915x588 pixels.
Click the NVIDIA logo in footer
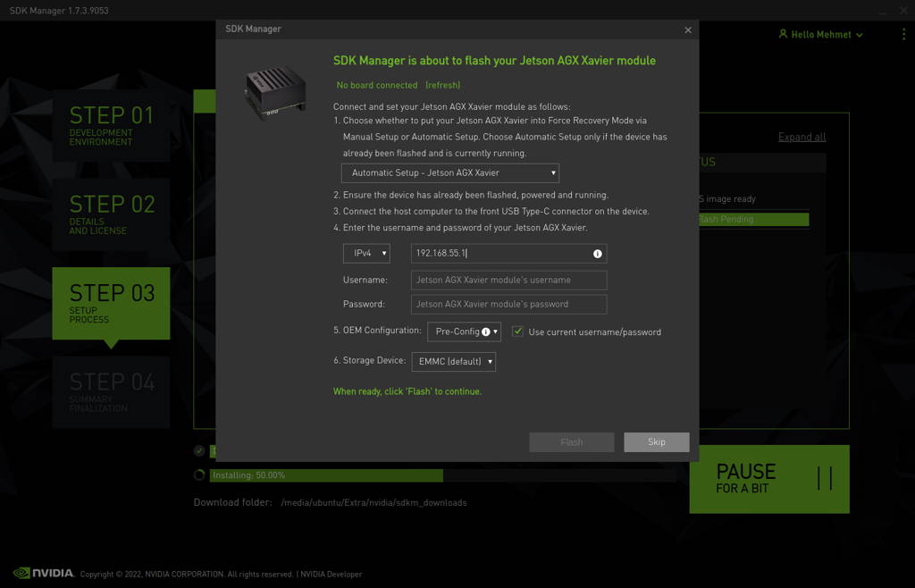(44, 573)
